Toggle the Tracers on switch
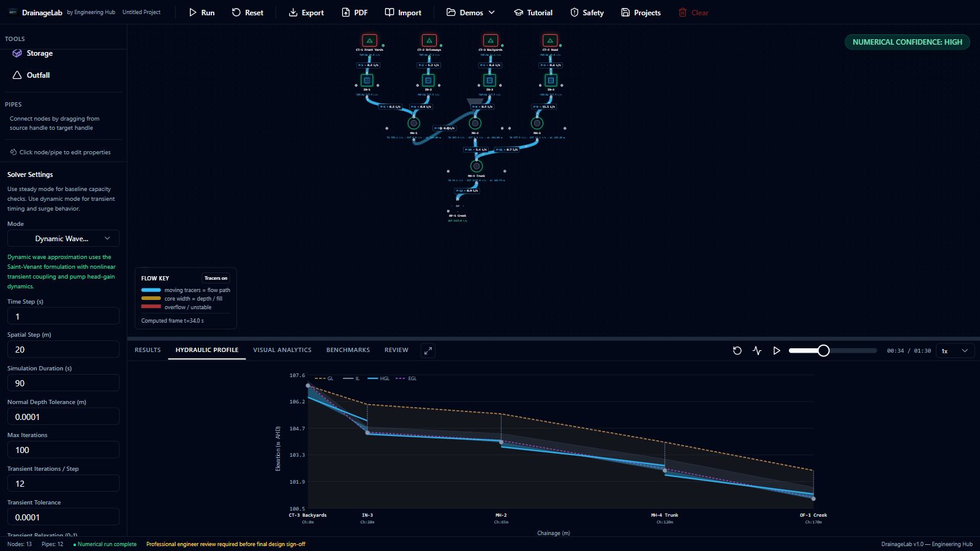 (x=216, y=278)
